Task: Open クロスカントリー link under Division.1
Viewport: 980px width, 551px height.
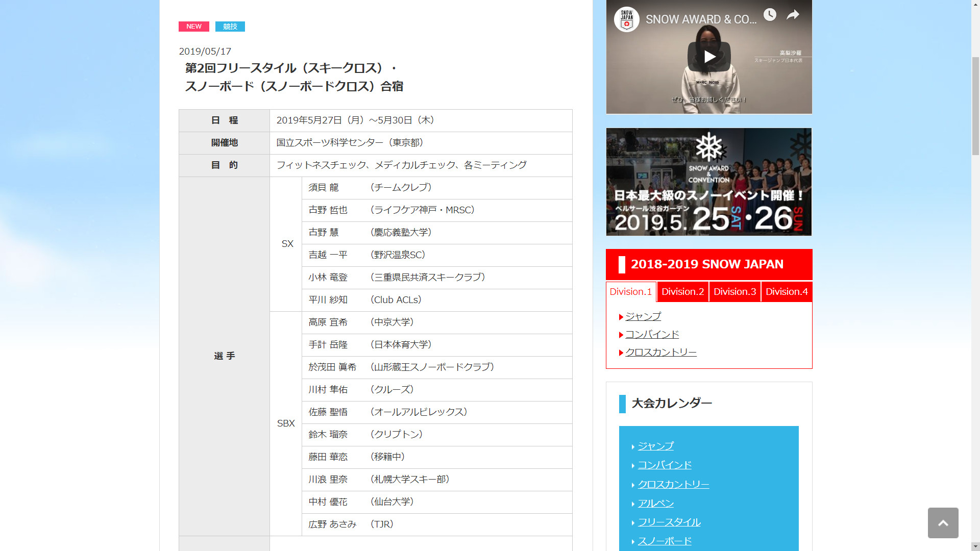Action: [x=660, y=353]
